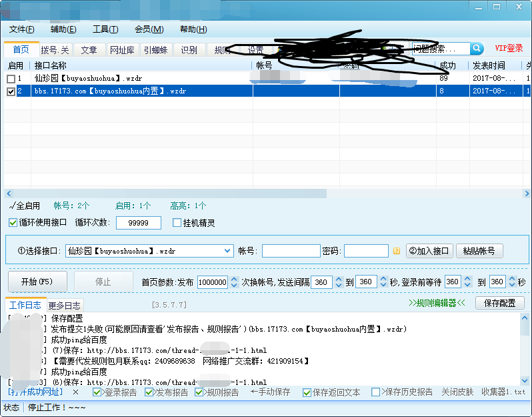Click the 加入接口 button

click(429, 251)
